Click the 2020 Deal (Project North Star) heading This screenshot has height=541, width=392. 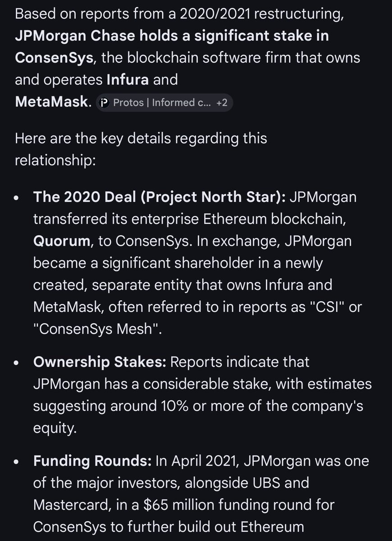pos(160,197)
